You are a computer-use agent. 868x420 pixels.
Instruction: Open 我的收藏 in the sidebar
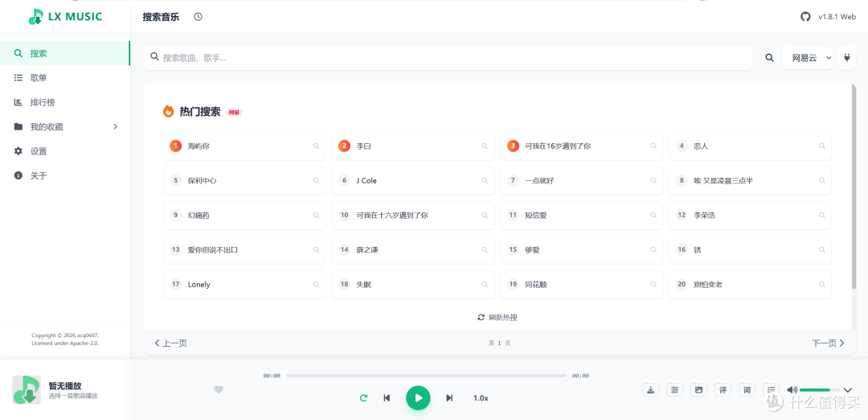click(x=65, y=127)
